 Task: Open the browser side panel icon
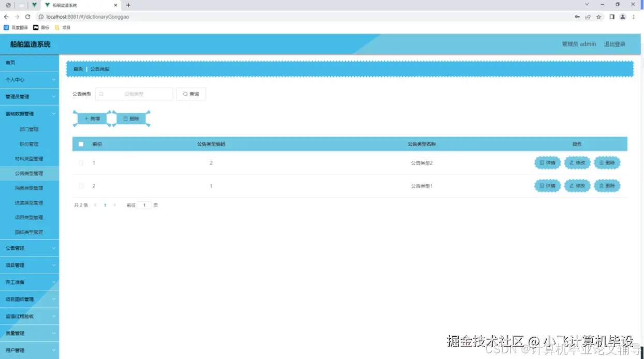pyautogui.click(x=612, y=17)
